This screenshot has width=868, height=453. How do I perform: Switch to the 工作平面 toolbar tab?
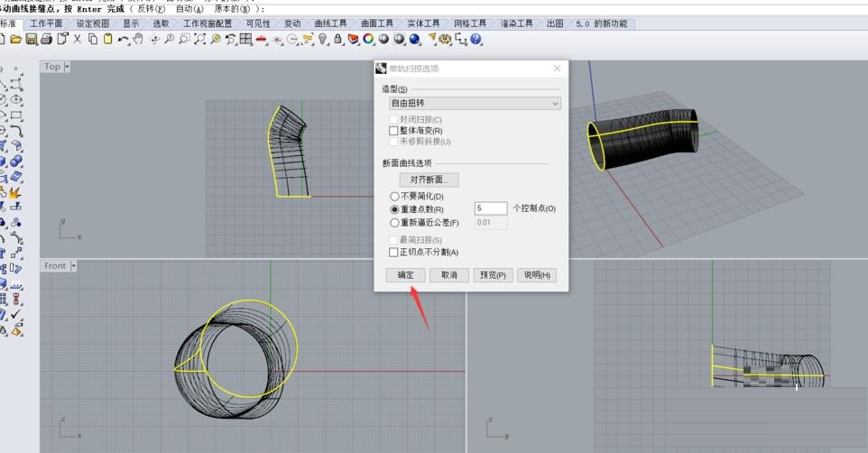(46, 23)
